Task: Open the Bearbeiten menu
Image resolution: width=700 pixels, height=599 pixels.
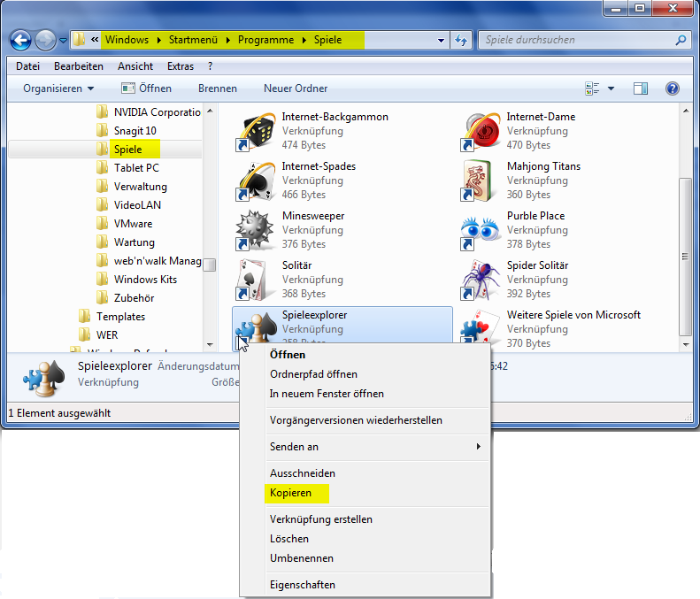Action: coord(79,66)
